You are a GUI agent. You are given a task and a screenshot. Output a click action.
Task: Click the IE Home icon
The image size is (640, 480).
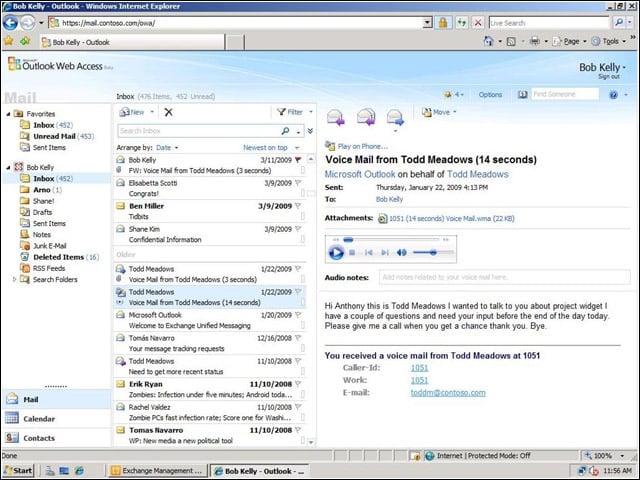coord(488,41)
